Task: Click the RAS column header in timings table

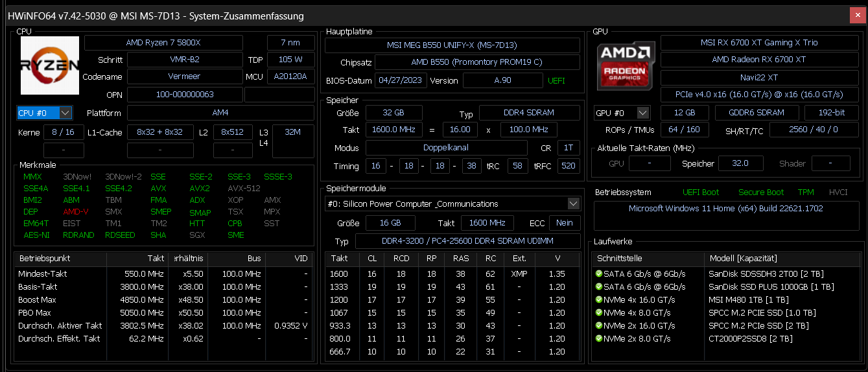Action: [x=461, y=258]
